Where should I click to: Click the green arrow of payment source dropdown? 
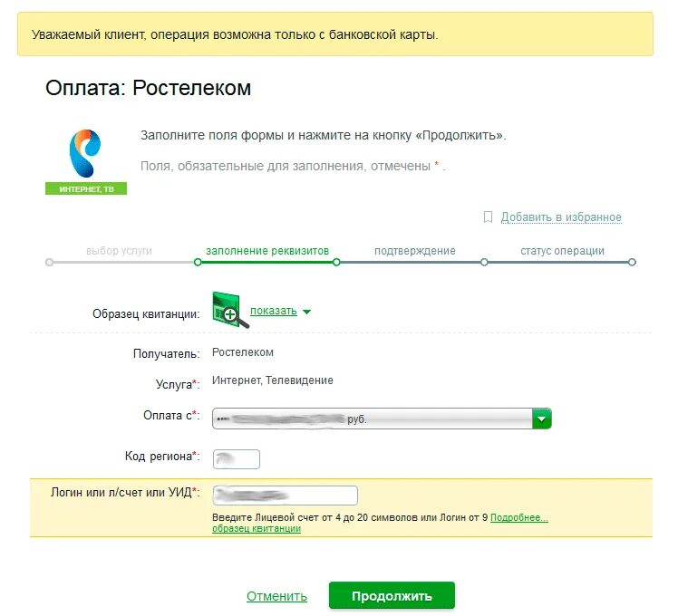pyautogui.click(x=542, y=419)
